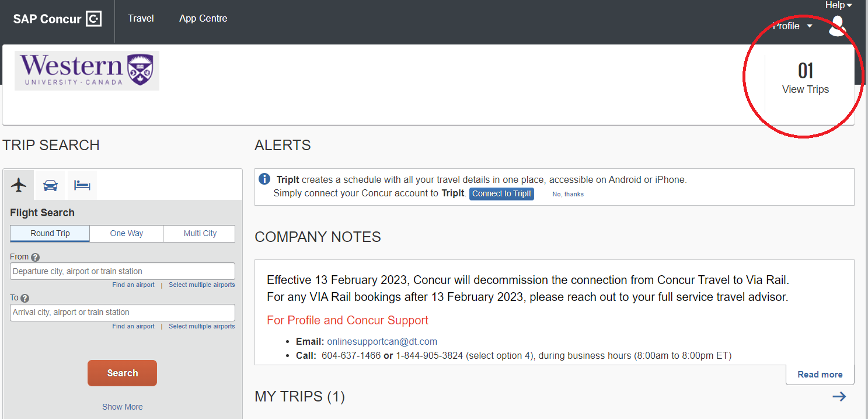Open the Travel menu

click(x=141, y=19)
